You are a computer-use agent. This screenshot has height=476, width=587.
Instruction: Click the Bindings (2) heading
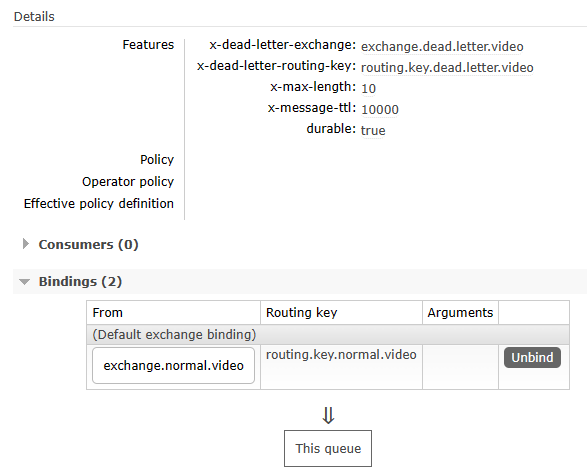(x=80, y=282)
